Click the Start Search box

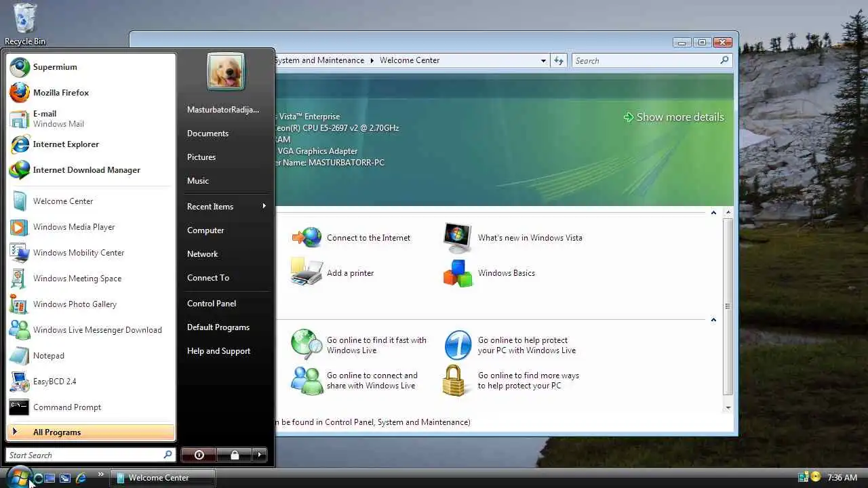[90, 455]
